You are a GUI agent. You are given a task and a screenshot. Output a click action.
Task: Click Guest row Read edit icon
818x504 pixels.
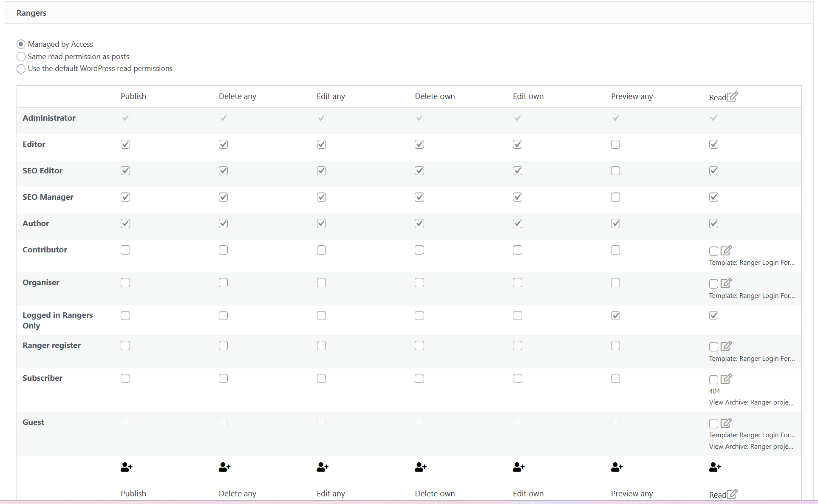(726, 423)
